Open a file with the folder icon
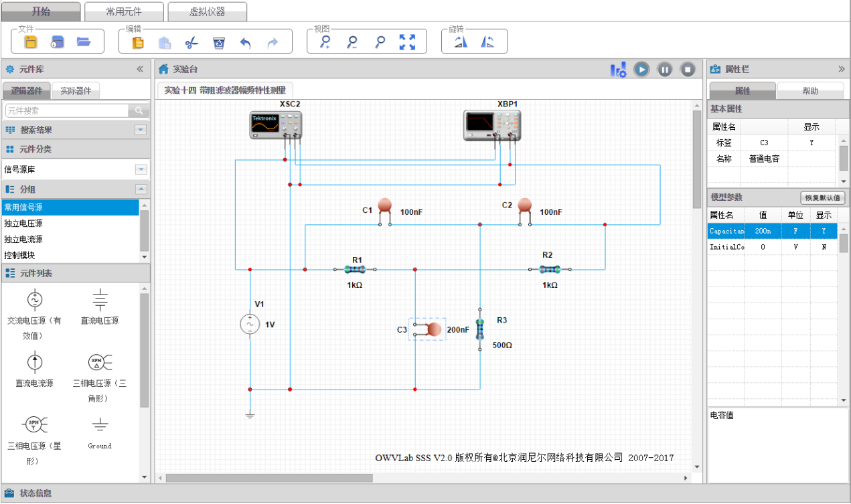This screenshot has width=851, height=504. pyautogui.click(x=84, y=42)
